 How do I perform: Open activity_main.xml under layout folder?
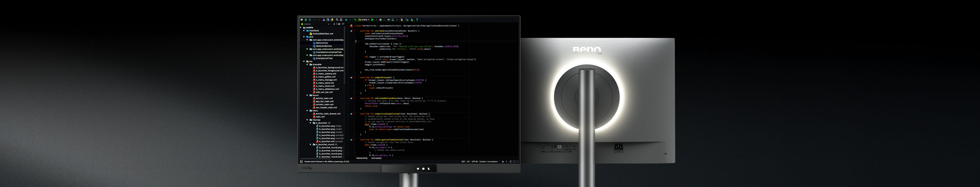point(324,98)
